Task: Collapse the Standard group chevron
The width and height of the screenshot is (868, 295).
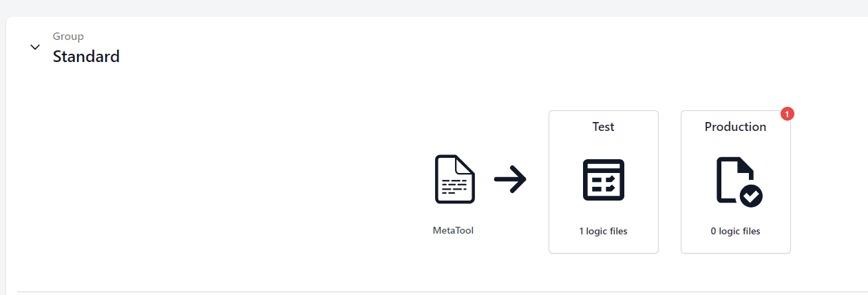Action: [35, 48]
